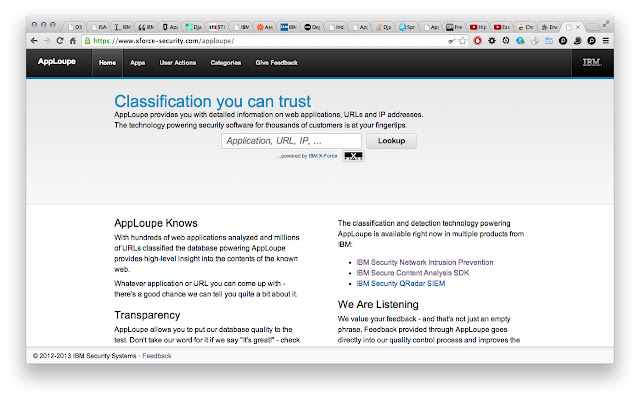The height and width of the screenshot is (400, 640).
Task: Open the Chrome hamburger menu
Action: coord(606,41)
